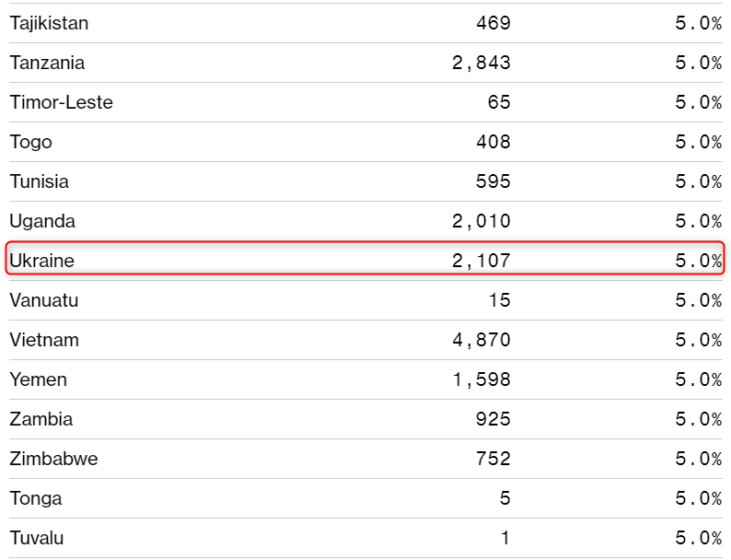Click the highlighted Ukraine row
Screen dimensions: 731x560
[365, 261]
